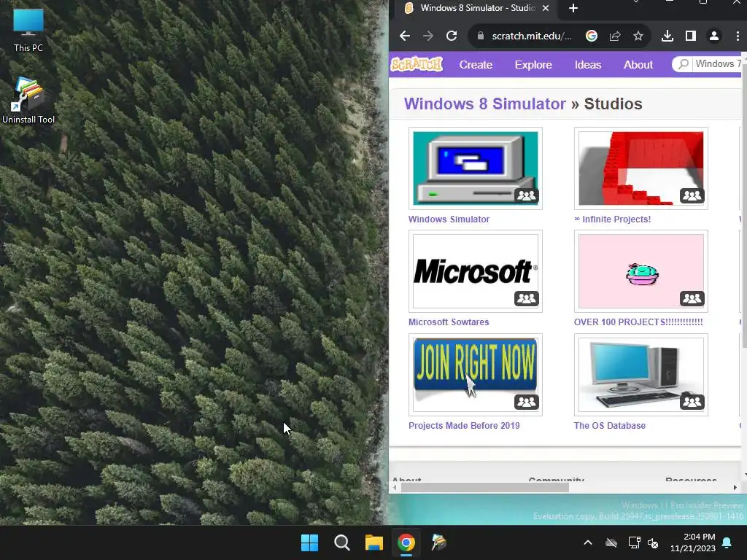747x560 pixels.
Task: Click the horizontal scrollbar left arrow
Action: [x=395, y=488]
